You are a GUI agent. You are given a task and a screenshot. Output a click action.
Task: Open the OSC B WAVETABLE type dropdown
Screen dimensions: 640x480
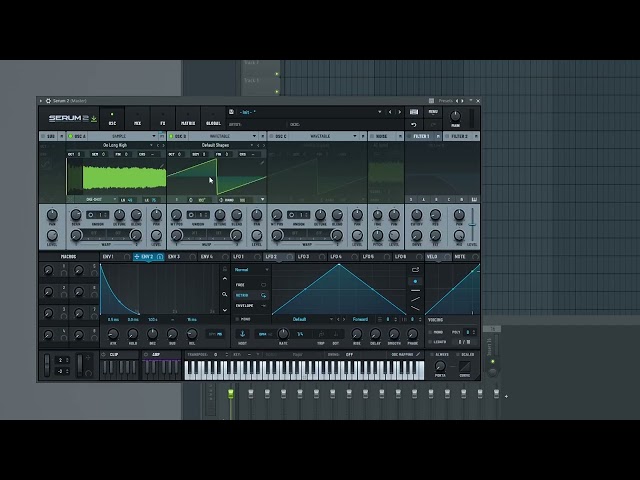[x=222, y=136]
